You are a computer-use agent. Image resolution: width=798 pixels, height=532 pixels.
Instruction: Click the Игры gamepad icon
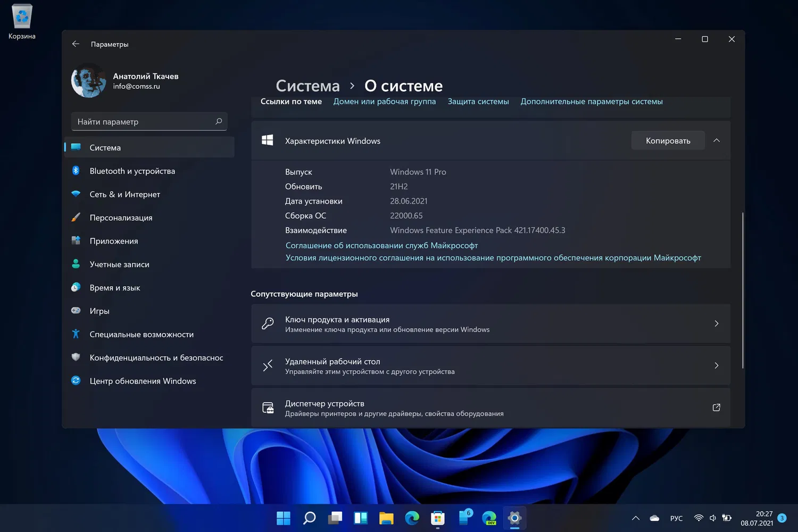[77, 311]
